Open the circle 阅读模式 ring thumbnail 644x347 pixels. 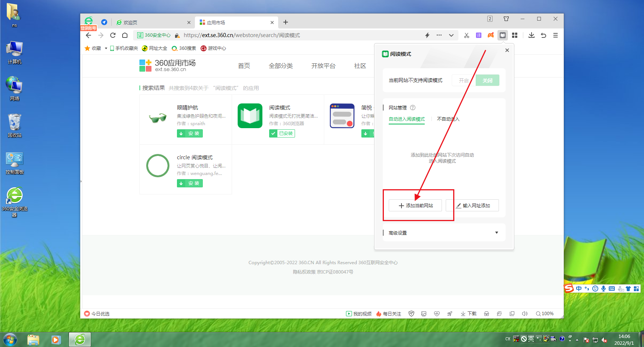tap(158, 166)
